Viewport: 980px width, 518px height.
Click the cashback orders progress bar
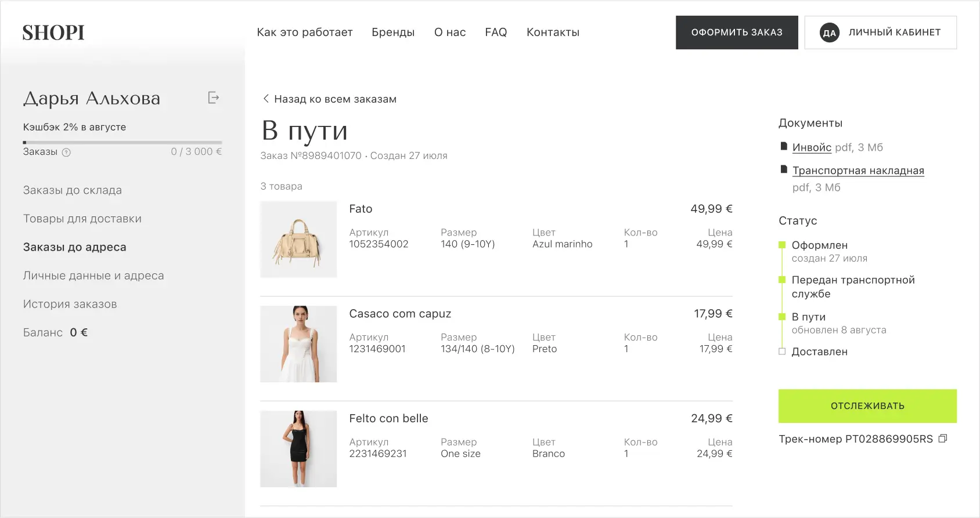pos(123,142)
